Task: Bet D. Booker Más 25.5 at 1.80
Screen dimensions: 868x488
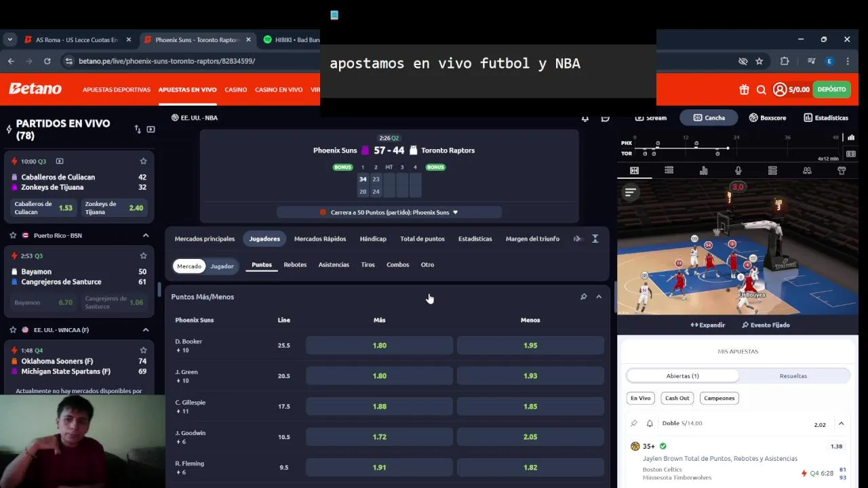Action: coord(379,346)
